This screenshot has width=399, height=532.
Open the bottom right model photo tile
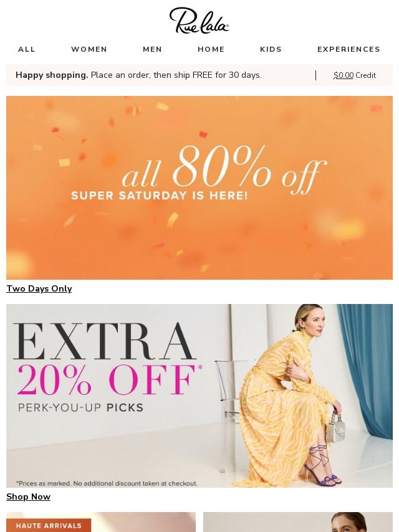click(x=298, y=522)
